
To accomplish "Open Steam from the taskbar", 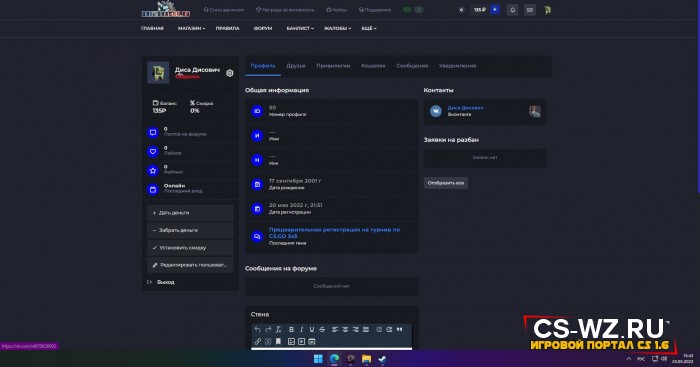I will pyautogui.click(x=382, y=359).
